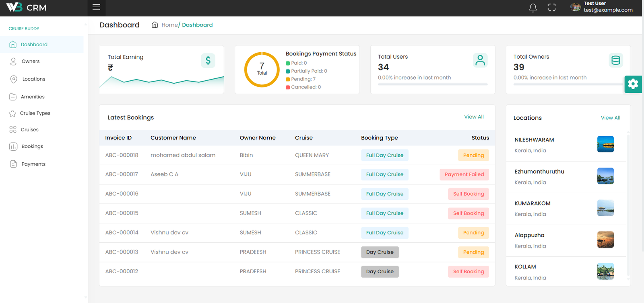Click the Total Users person icon
The height and width of the screenshot is (303, 644).
[480, 60]
